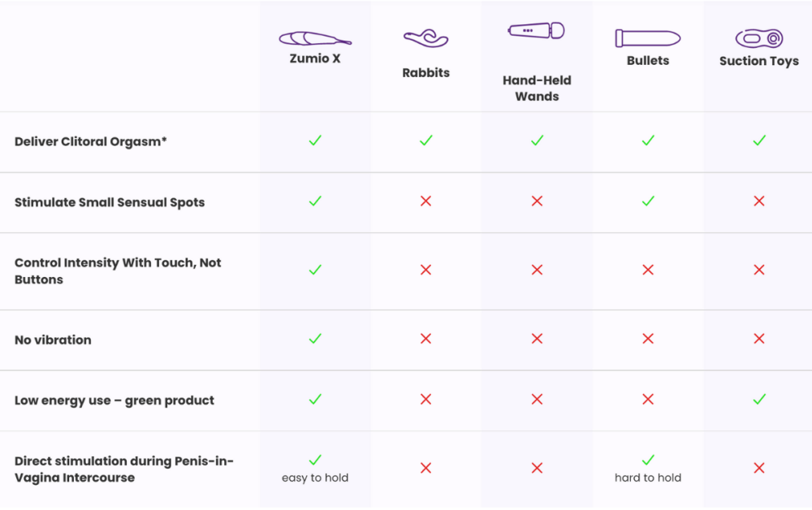The width and height of the screenshot is (812, 510).
Task: Click green checkmark for Zumio X No vibration
Action: [315, 339]
